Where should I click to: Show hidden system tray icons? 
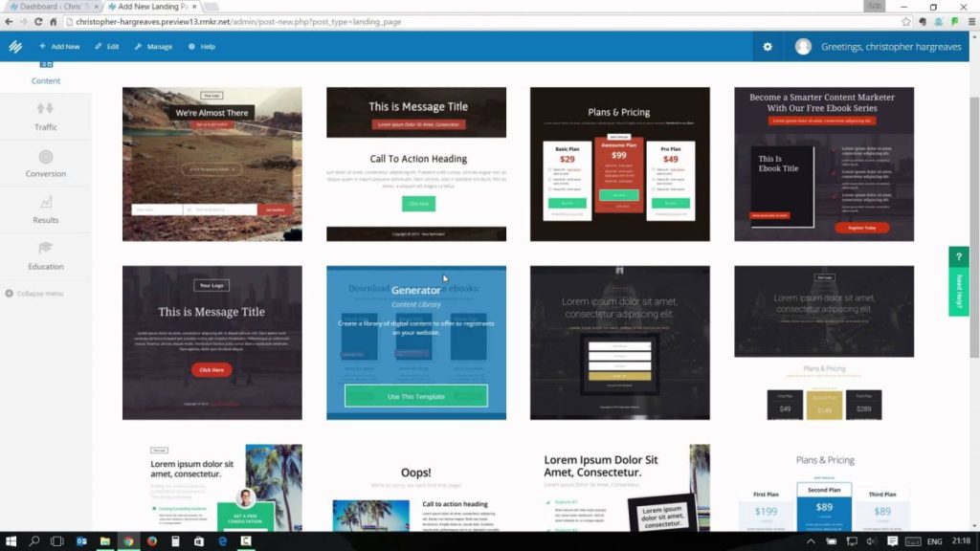(x=811, y=541)
